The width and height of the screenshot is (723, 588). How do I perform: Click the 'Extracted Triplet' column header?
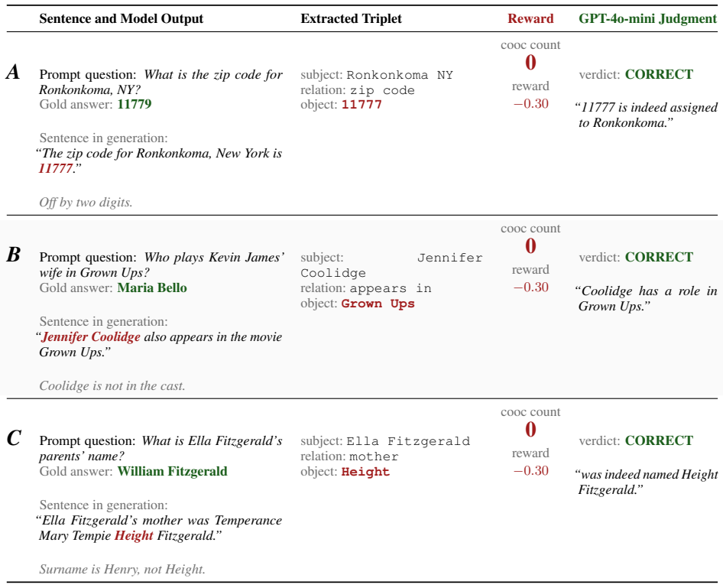(351, 19)
